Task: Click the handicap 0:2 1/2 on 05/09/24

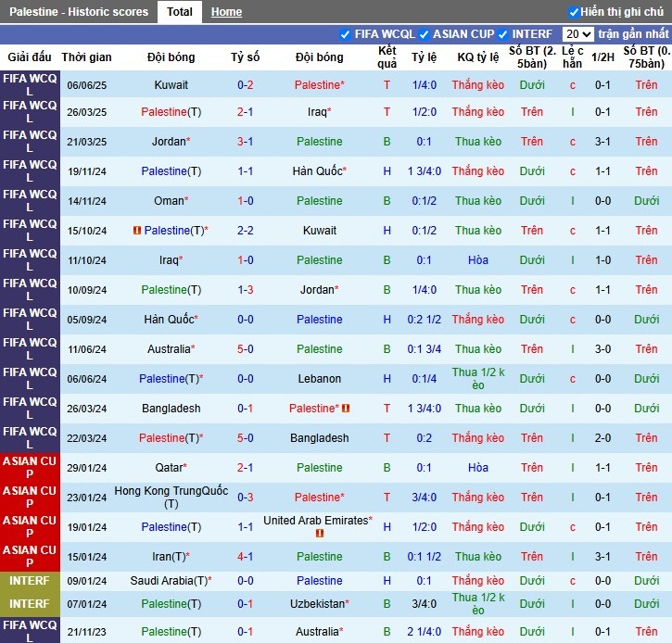Action: pyautogui.click(x=424, y=319)
